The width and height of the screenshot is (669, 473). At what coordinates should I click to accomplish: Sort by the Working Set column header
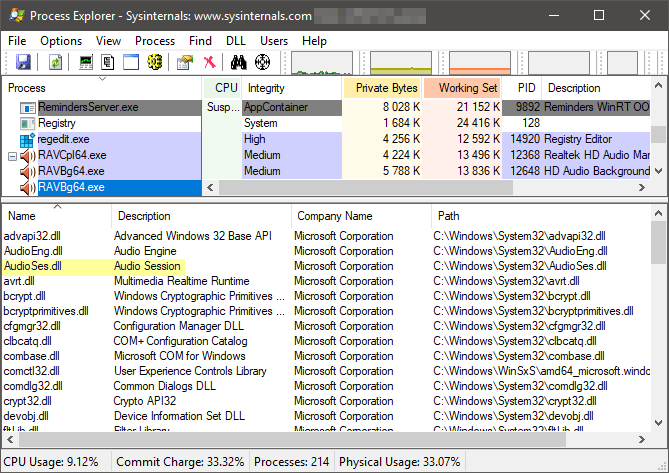tap(462, 88)
